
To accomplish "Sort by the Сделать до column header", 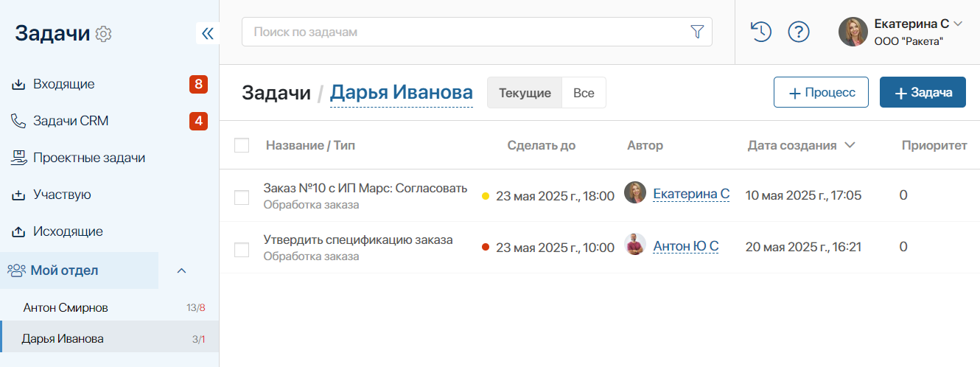I will pos(542,145).
